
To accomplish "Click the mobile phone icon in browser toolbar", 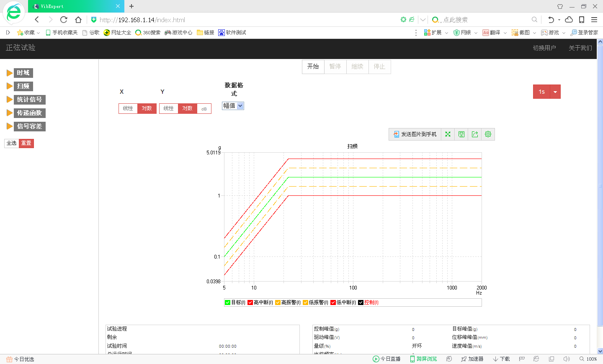I will pos(582,20).
